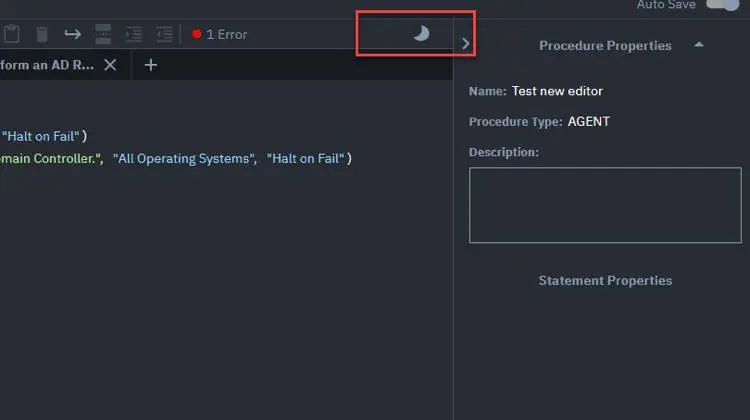Viewport: 750px width, 420px height.
Task: Switch theme with the moon icon
Action: pyautogui.click(x=421, y=33)
